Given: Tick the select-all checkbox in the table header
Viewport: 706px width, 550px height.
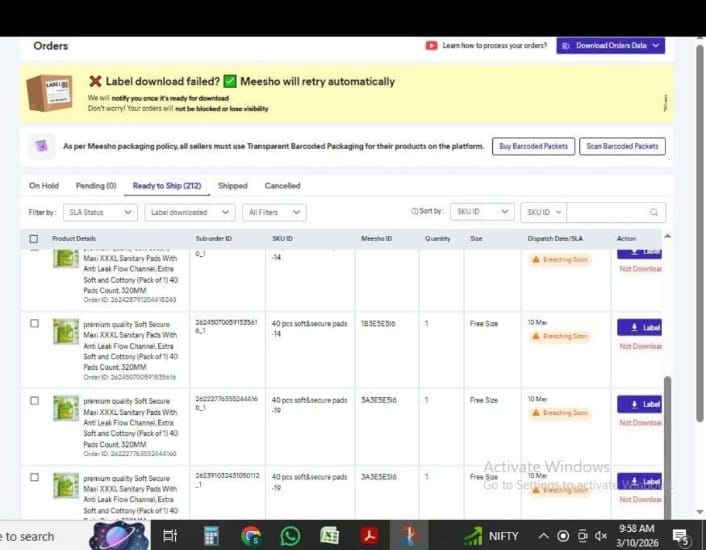Looking at the screenshot, I should pos(34,239).
